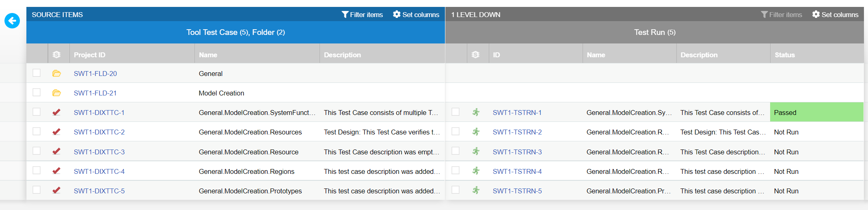
Task: Click Not Run status for SWT1-TSTRN-2
Action: 786,132
